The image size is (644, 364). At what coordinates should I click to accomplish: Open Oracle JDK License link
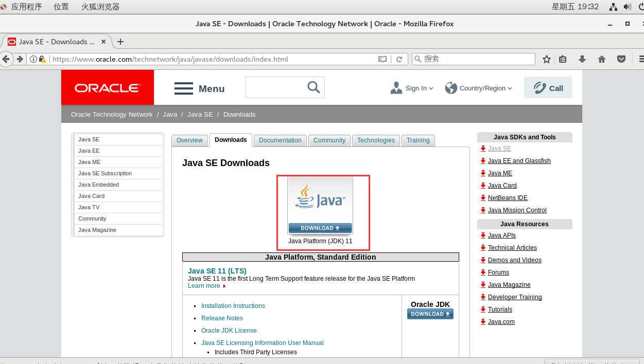coord(229,331)
